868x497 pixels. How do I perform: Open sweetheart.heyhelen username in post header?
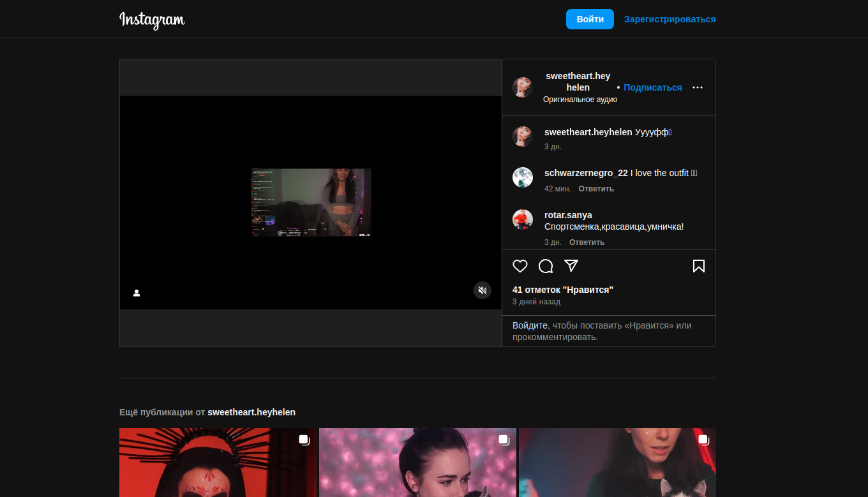tap(578, 82)
